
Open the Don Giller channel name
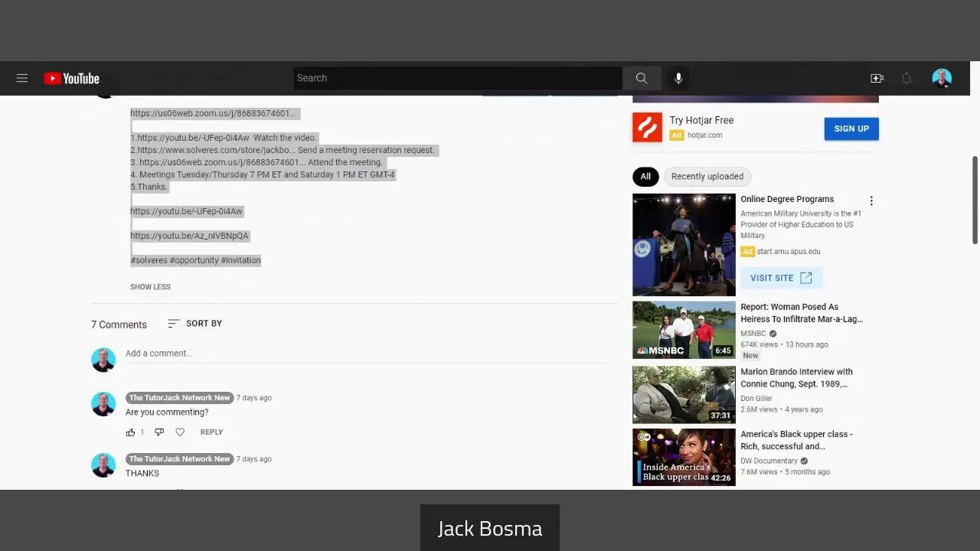point(756,399)
